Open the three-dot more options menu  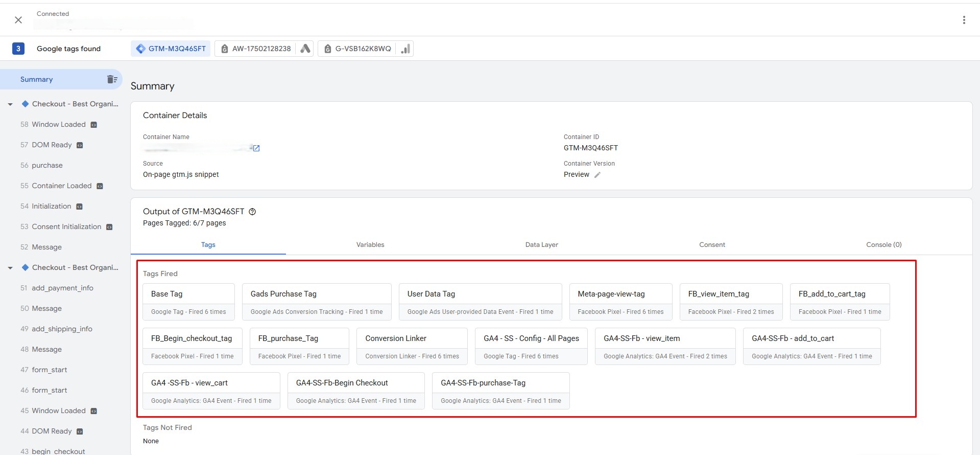(x=964, y=20)
